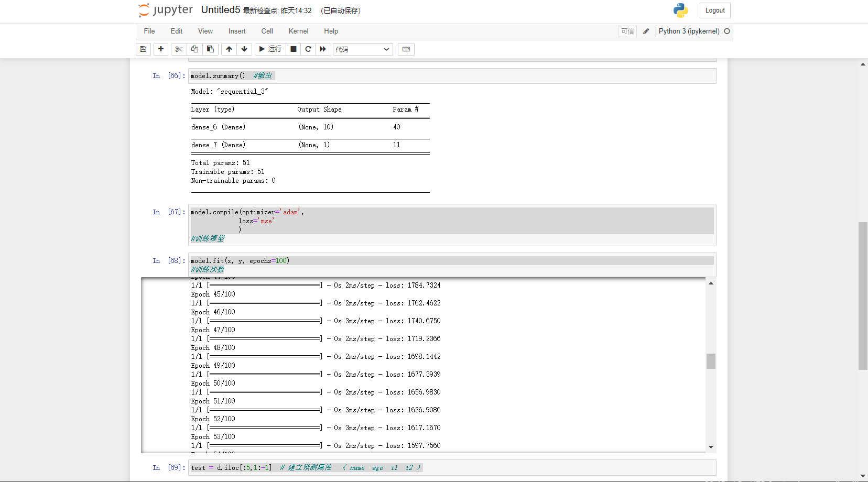Click the In [68] cell prompt to collapse output
The width and height of the screenshot is (868, 482).
[168, 261]
